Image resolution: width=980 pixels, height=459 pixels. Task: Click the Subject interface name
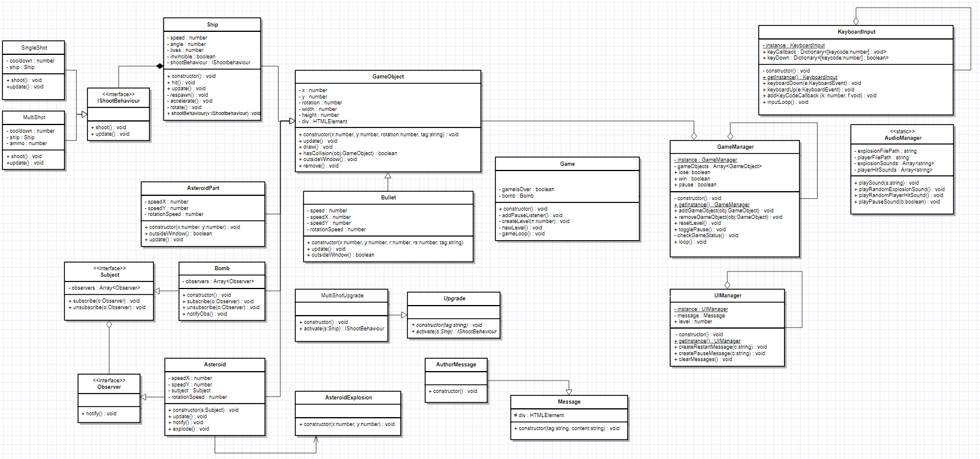pos(110,275)
